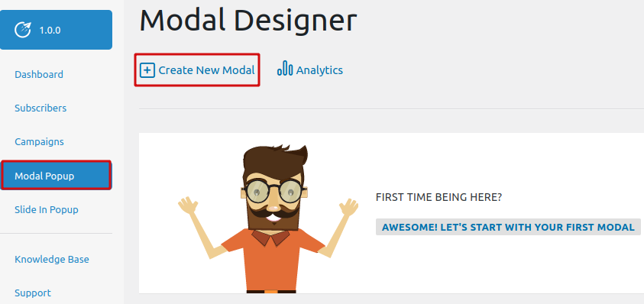Open the Knowledge Base link
The image size is (644, 304).
pyautogui.click(x=52, y=259)
